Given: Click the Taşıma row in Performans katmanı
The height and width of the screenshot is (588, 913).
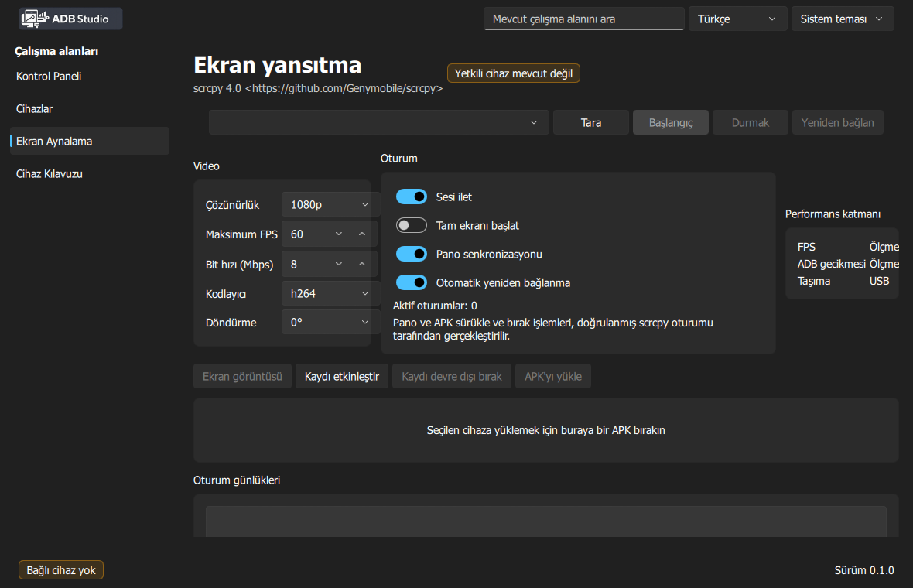Looking at the screenshot, I should coord(843,281).
